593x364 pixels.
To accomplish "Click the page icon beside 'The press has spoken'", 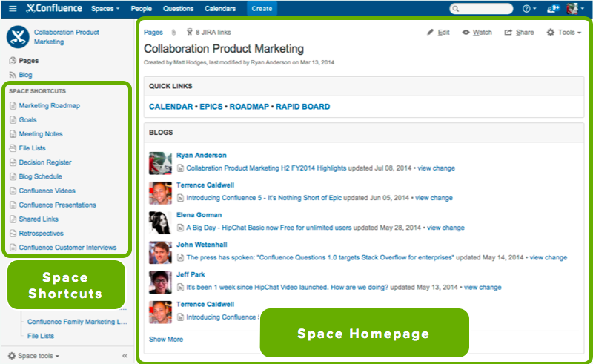I will [180, 258].
